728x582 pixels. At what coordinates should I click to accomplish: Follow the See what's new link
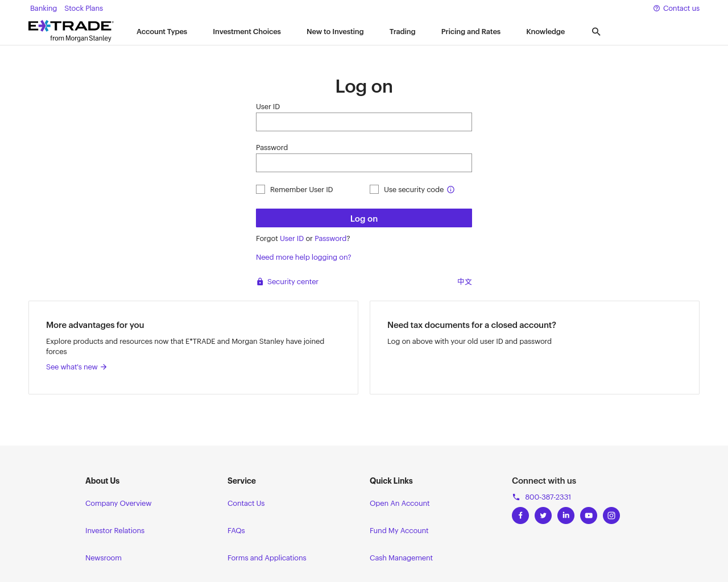(77, 367)
